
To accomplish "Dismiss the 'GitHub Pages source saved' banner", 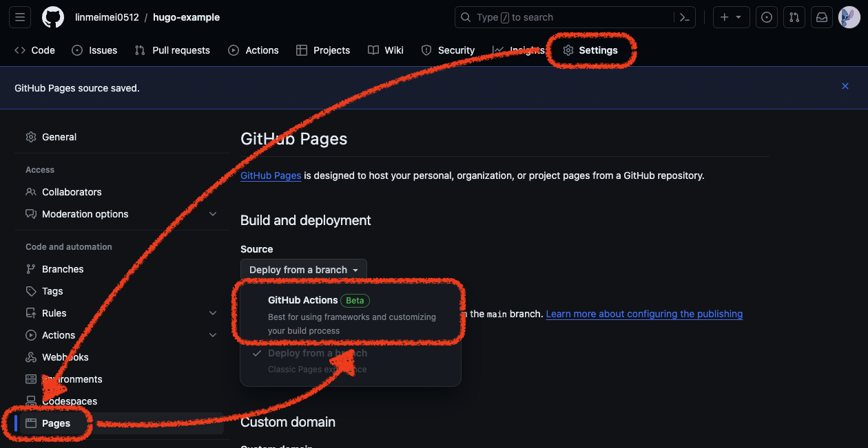I will [x=845, y=86].
